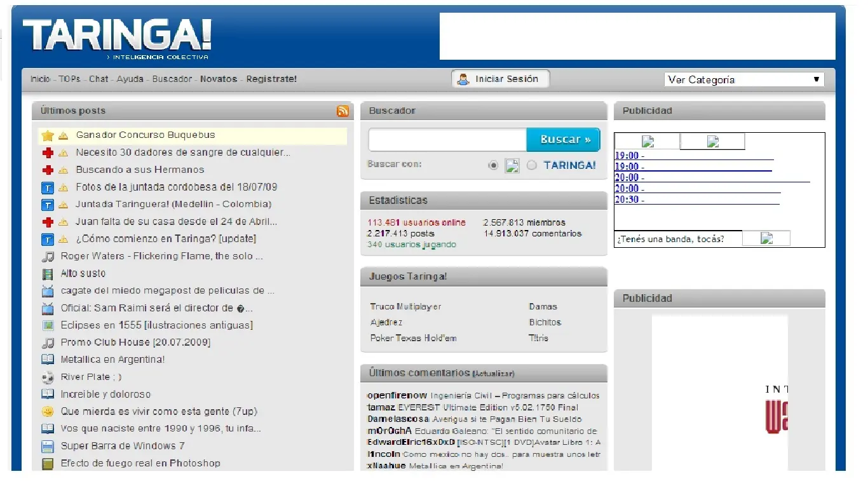The image size is (868, 488).
Task: Open Buscador in the navigation bar
Action: (172, 79)
